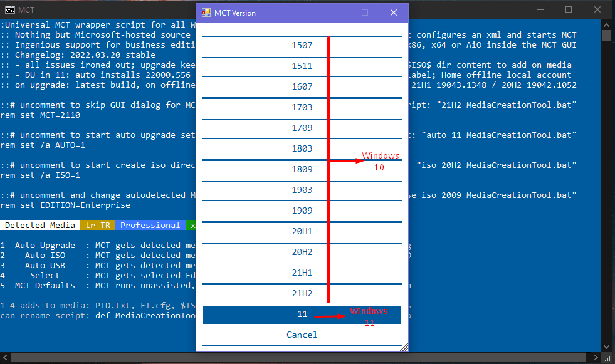Select Windows 10 version 1809
The image size is (615, 364).
coord(302,170)
